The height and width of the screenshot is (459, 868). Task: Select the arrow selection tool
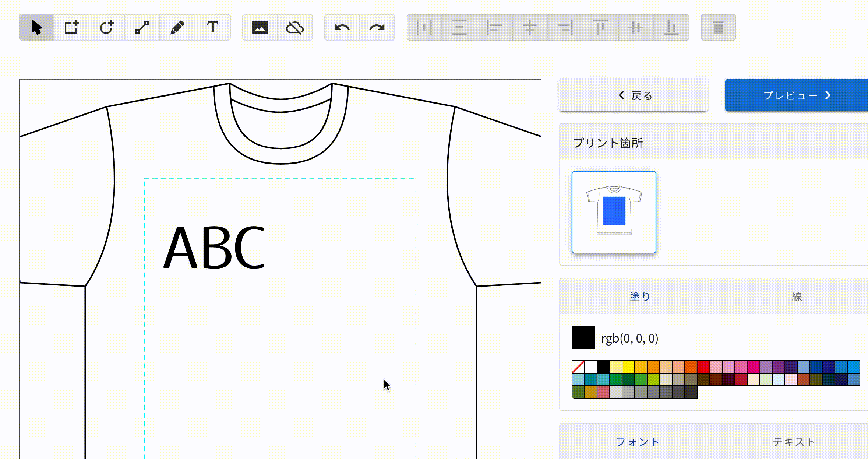click(37, 27)
